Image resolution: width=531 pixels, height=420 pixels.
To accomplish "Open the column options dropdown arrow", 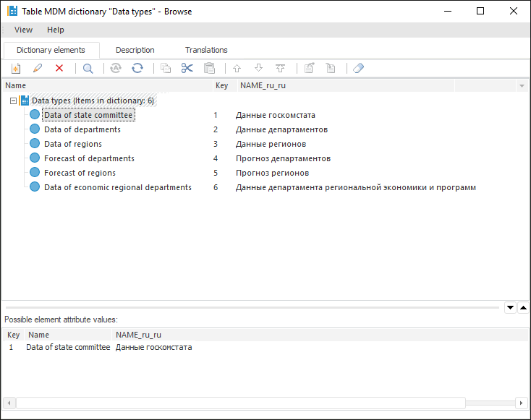I will 522,86.
